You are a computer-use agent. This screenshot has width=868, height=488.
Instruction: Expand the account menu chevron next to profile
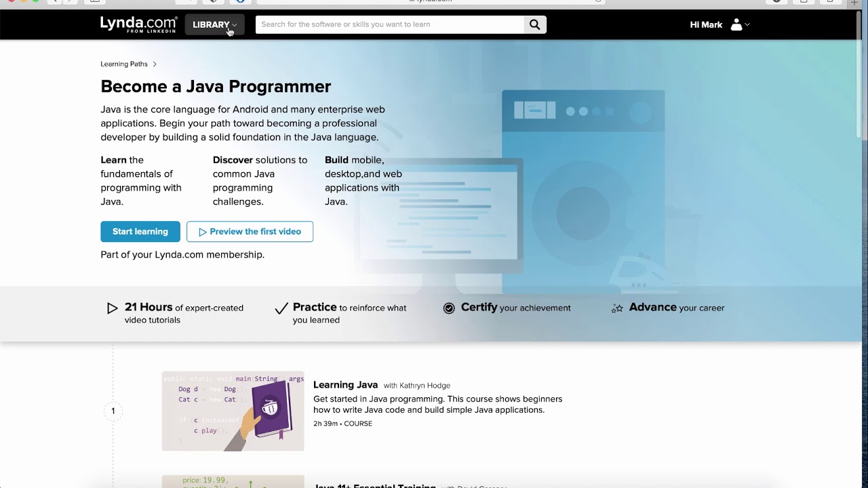coord(747,24)
